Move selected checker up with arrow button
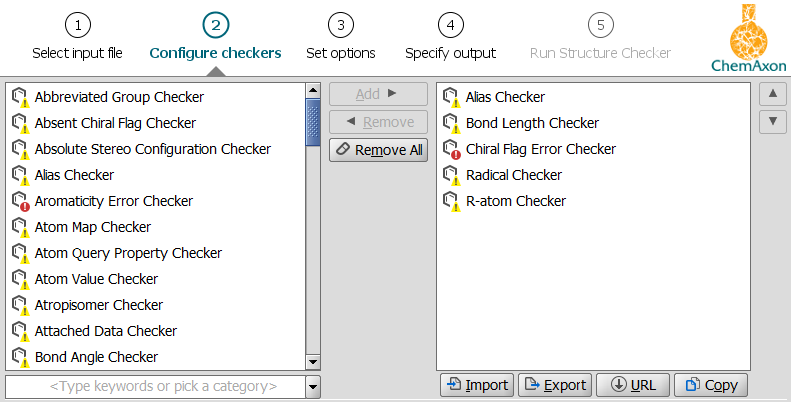Image resolution: width=791 pixels, height=402 pixels. click(x=771, y=95)
